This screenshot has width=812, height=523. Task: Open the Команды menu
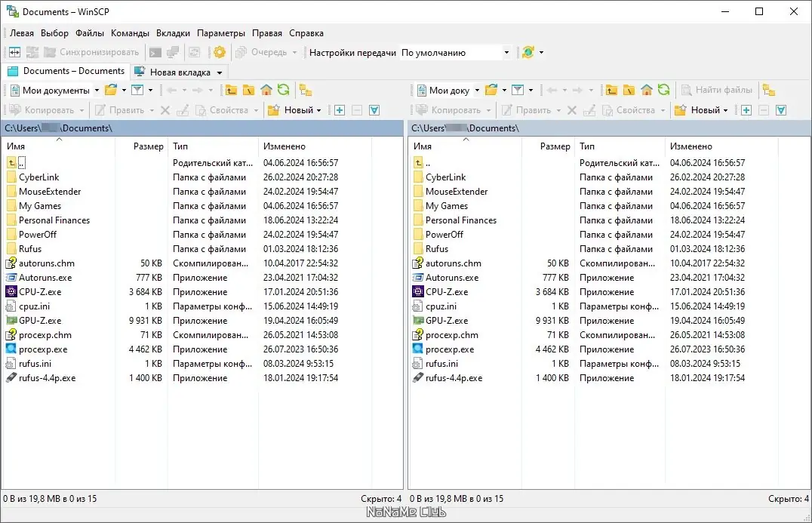pyautogui.click(x=130, y=33)
